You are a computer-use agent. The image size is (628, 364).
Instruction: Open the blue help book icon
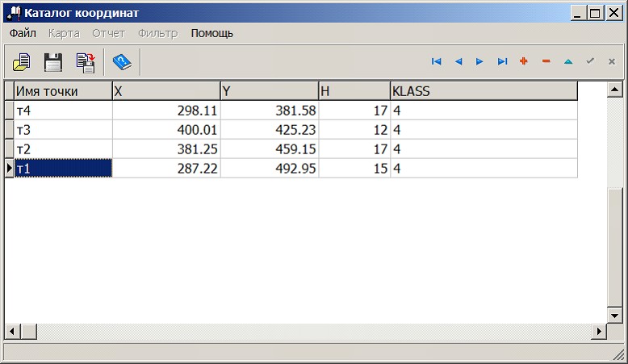(122, 61)
